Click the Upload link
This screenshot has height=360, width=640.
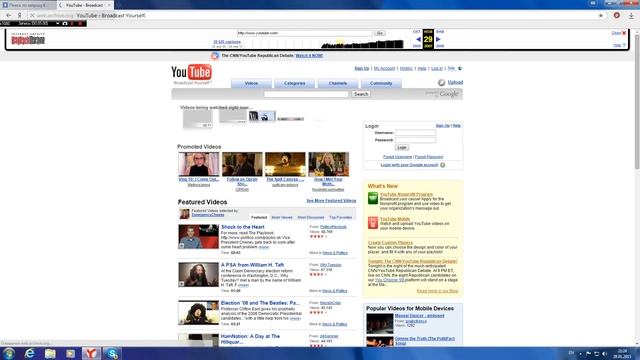[455, 82]
